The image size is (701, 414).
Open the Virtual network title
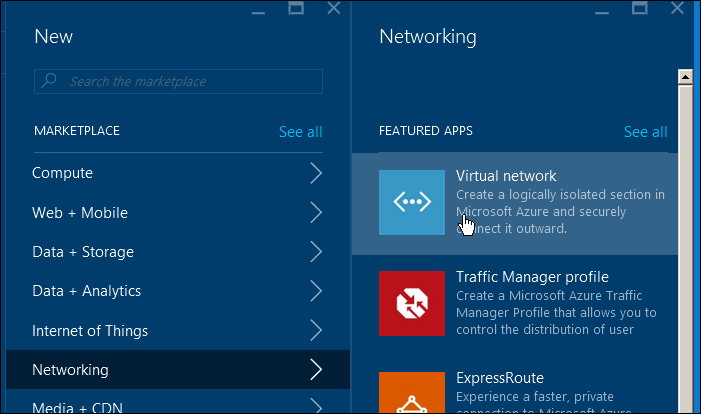[x=506, y=176]
